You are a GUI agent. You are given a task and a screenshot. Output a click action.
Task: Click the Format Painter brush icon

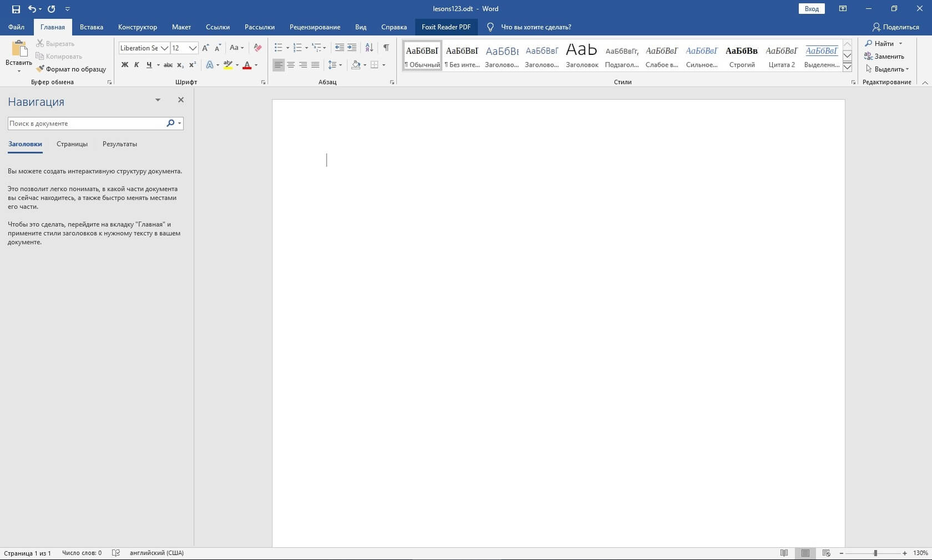[x=40, y=69]
